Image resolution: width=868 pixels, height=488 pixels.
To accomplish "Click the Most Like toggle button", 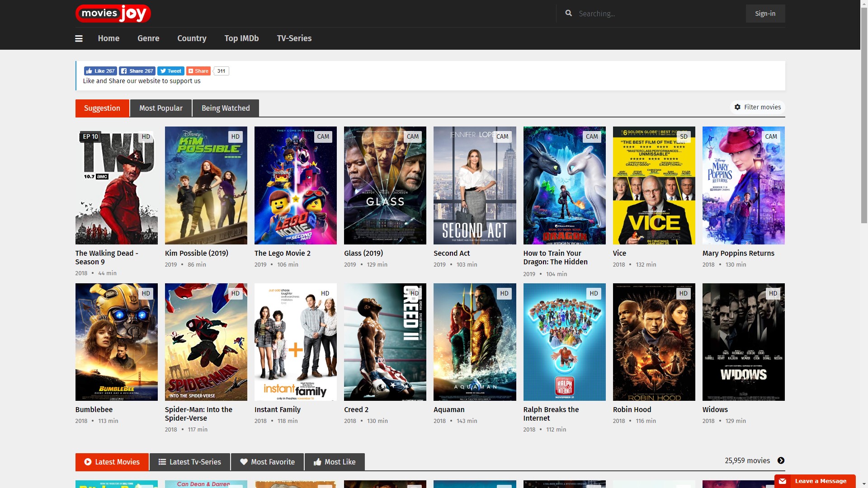I will point(335,462).
